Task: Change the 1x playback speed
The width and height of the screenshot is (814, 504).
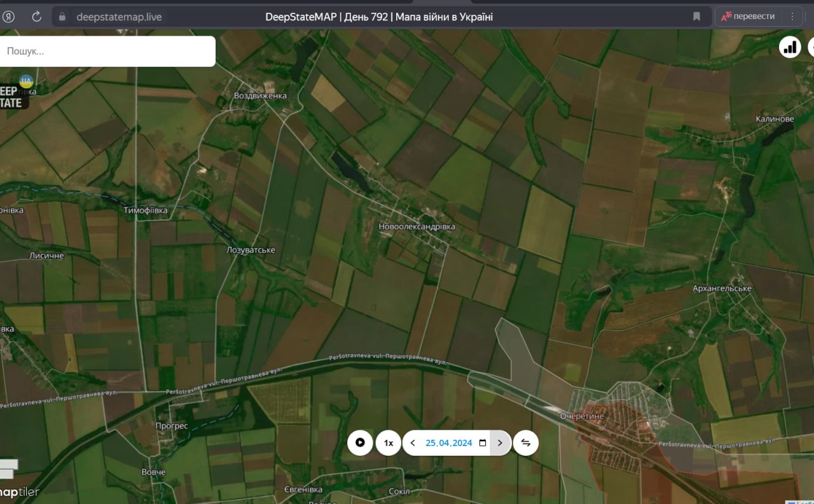Action: pyautogui.click(x=388, y=443)
